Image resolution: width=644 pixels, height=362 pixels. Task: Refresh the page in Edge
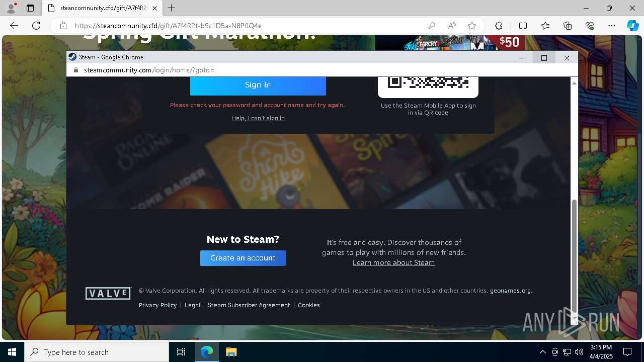(36, 26)
